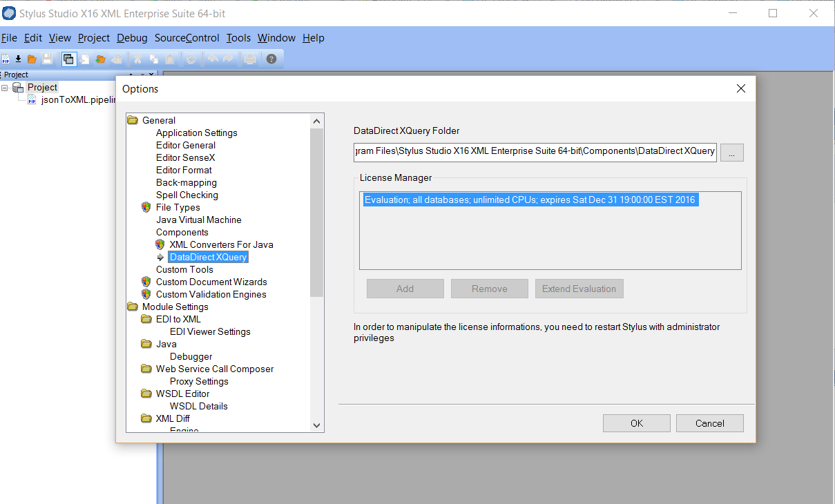Select the Evaluation license entry in License Manager
835x504 pixels.
(530, 200)
